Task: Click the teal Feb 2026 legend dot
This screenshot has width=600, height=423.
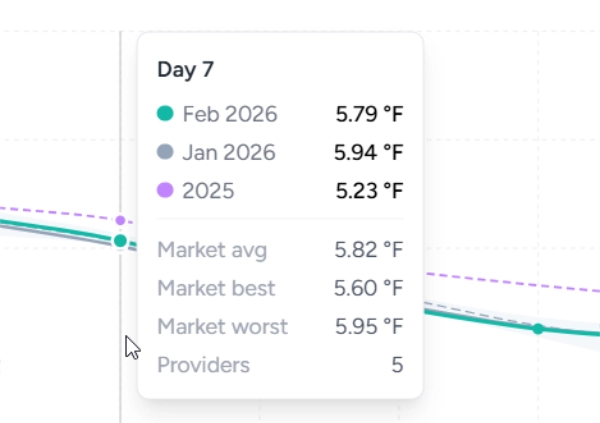Action: click(x=166, y=114)
